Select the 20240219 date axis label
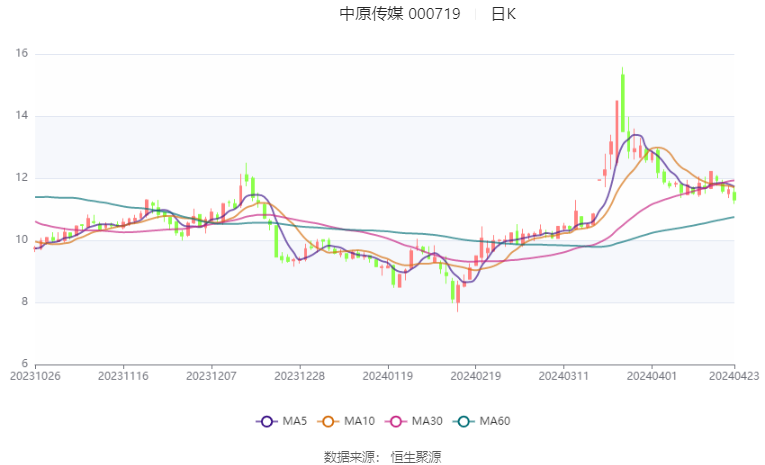The width and height of the screenshot is (765, 465). click(x=476, y=376)
